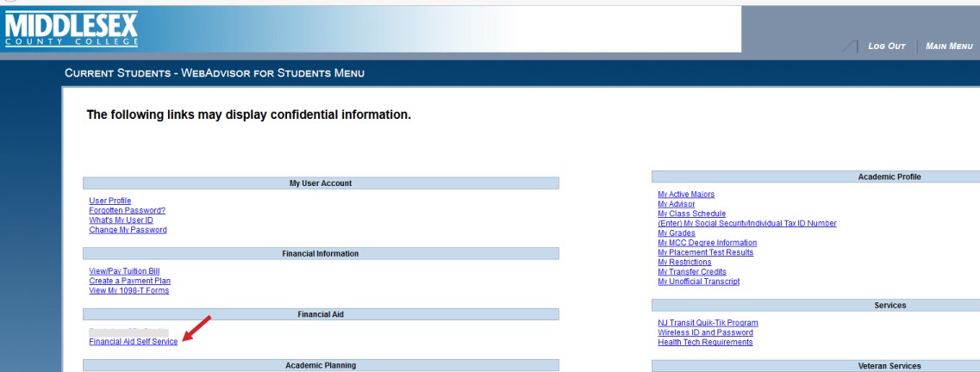View My 1098-T Forms

click(128, 290)
